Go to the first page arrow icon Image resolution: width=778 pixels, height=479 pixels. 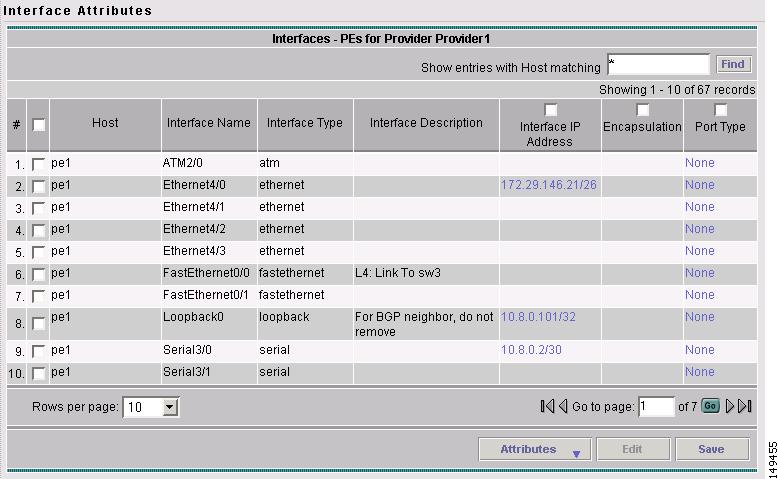547,407
